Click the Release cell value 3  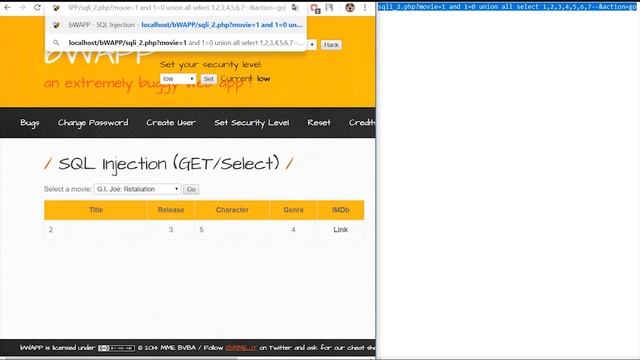pyautogui.click(x=171, y=230)
